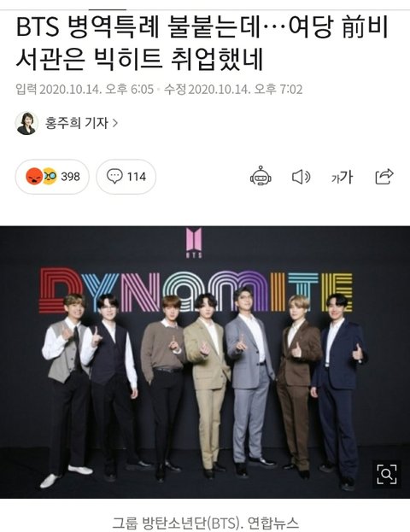The image size is (410, 532).
Task: Tap the share arrow icon
Action: coord(384,177)
